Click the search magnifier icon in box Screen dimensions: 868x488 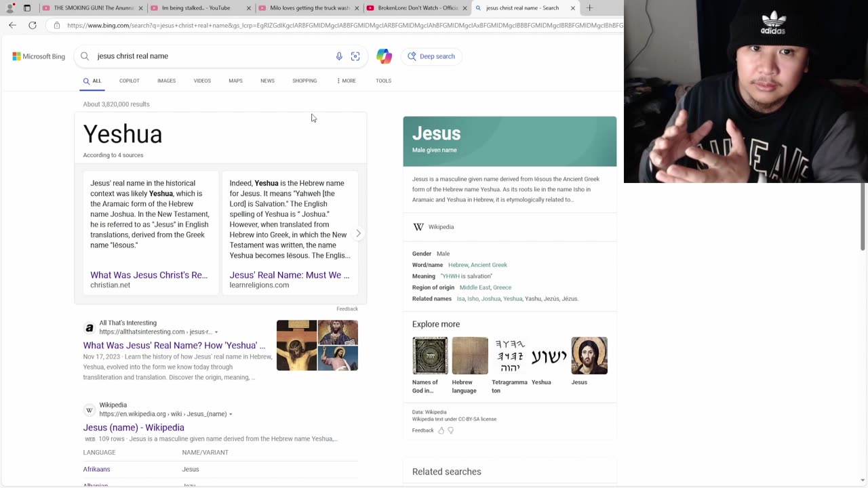[85, 56]
